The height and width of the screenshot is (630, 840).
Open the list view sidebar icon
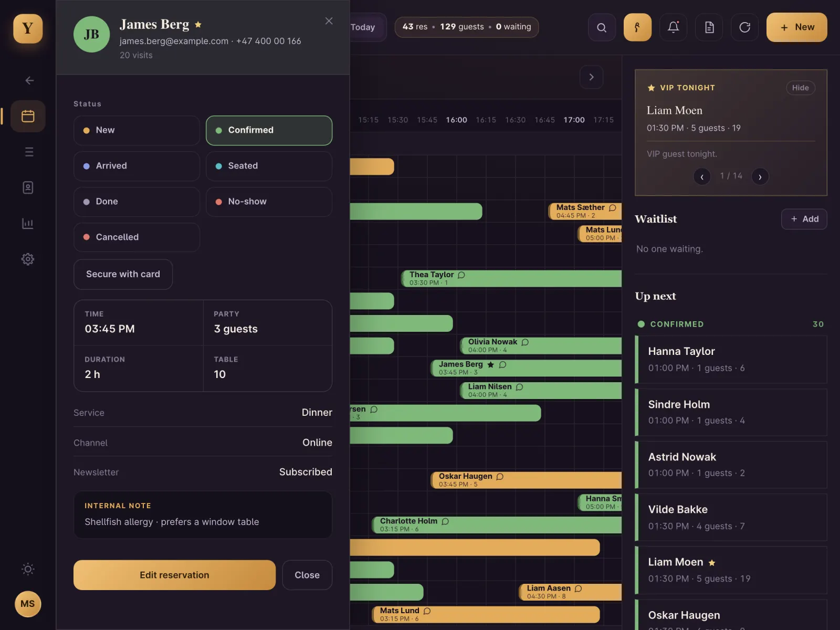29,152
